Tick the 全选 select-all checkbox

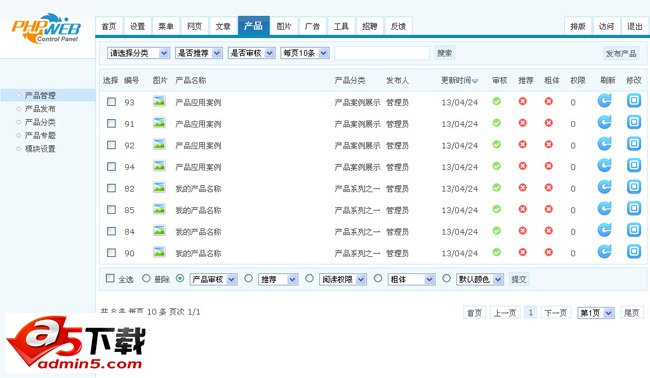[110, 278]
